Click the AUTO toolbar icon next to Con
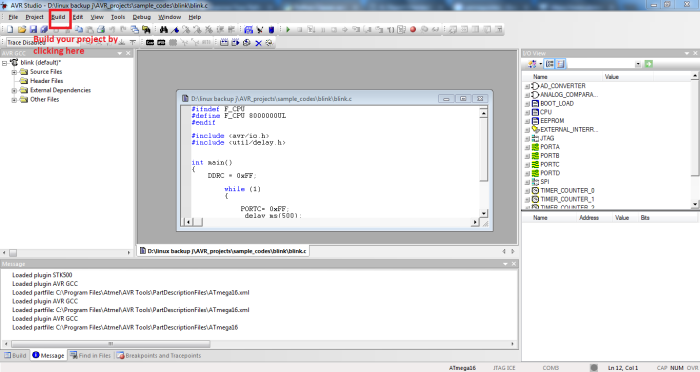This screenshot has width=700, height=372. click(161, 42)
